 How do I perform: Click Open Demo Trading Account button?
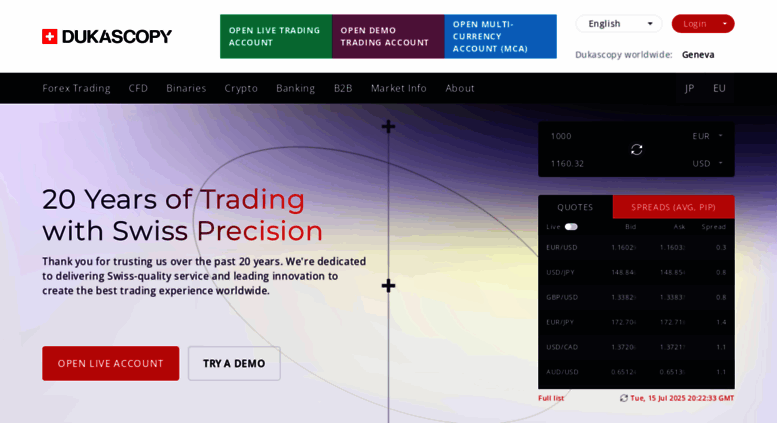tap(388, 36)
